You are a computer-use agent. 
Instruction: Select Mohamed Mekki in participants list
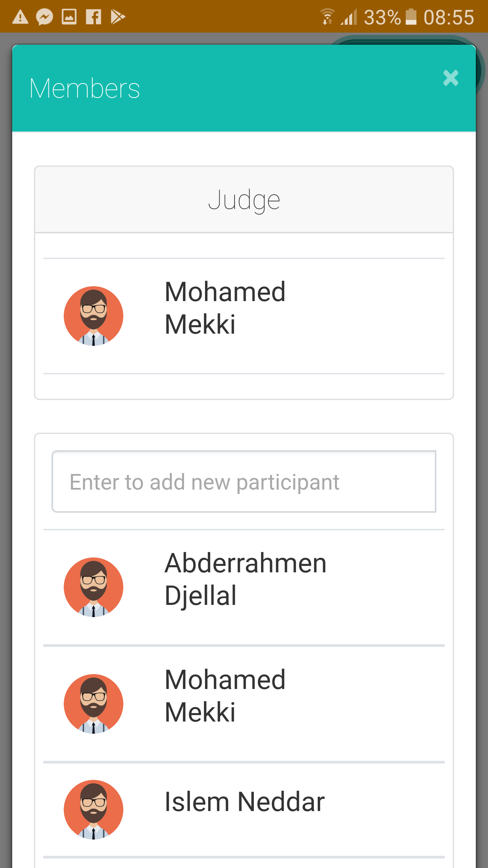tap(225, 696)
